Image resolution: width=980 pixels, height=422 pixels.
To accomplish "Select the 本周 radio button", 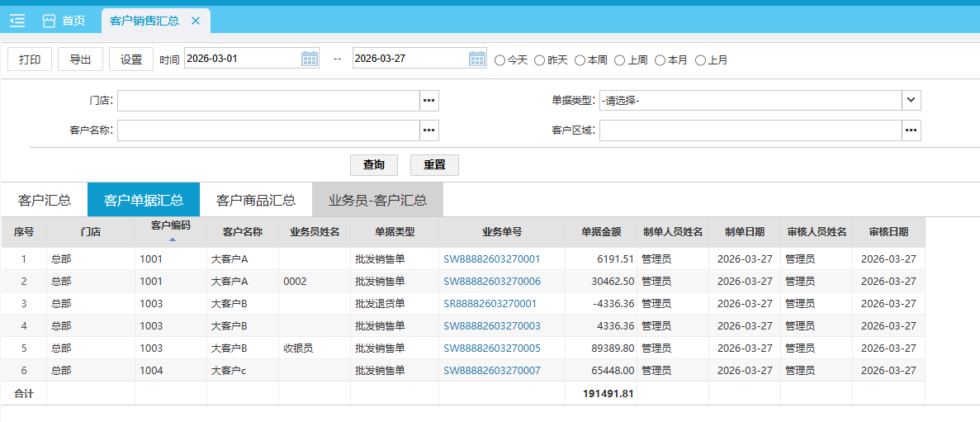I will click(x=580, y=60).
